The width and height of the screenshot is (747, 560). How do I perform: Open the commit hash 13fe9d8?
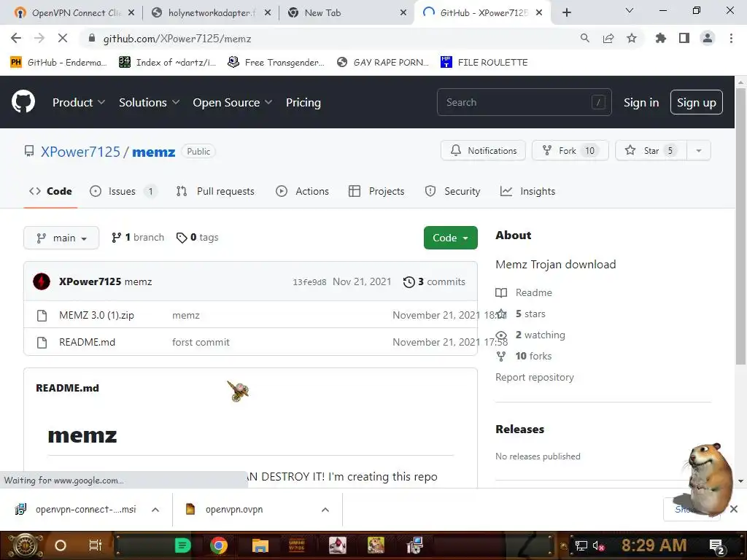309,282
